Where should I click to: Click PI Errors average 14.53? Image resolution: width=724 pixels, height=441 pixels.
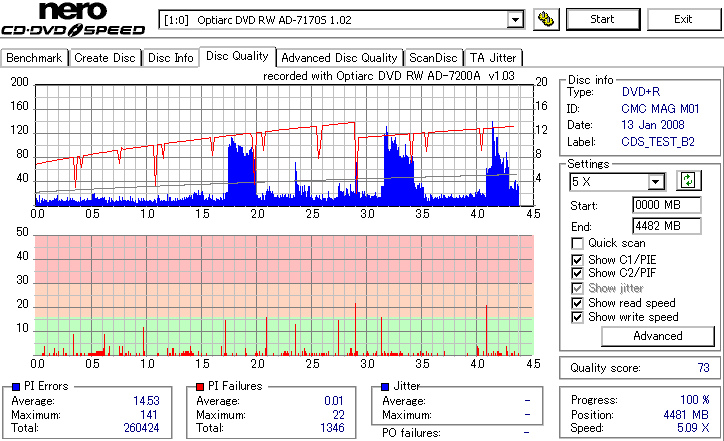[x=146, y=401]
